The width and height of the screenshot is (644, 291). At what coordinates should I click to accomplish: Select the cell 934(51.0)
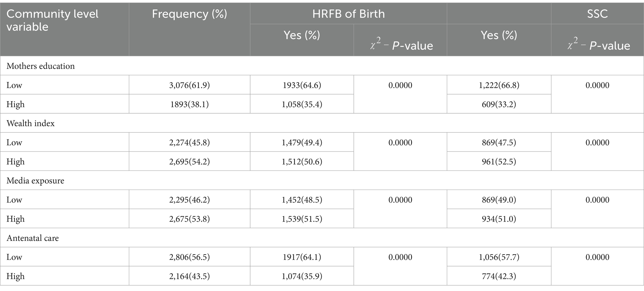[499, 219]
